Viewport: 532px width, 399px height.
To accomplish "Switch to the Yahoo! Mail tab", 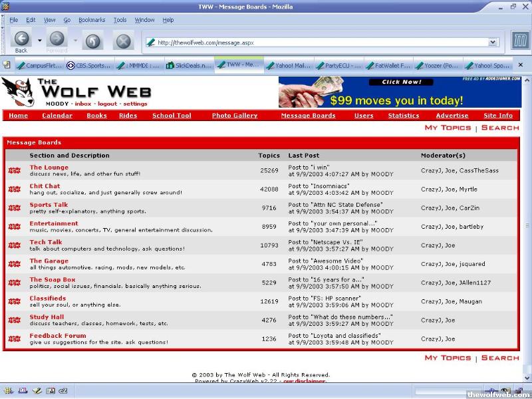I will point(289,66).
